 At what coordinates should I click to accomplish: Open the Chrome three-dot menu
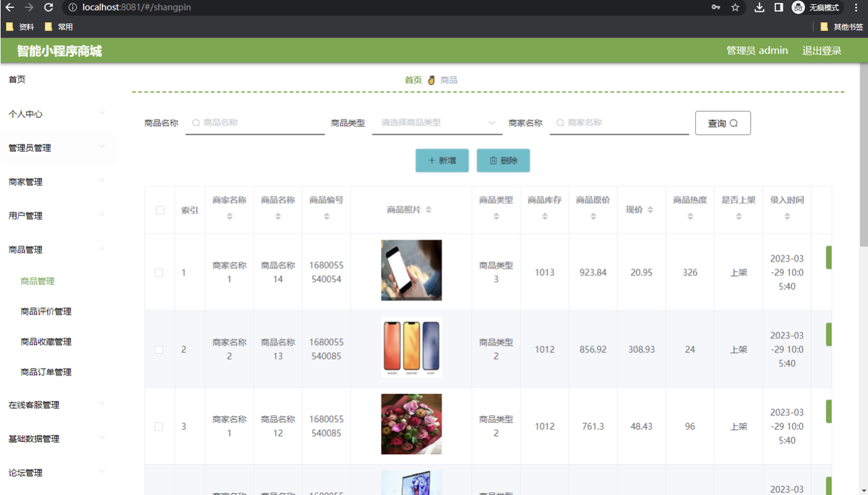click(x=856, y=7)
